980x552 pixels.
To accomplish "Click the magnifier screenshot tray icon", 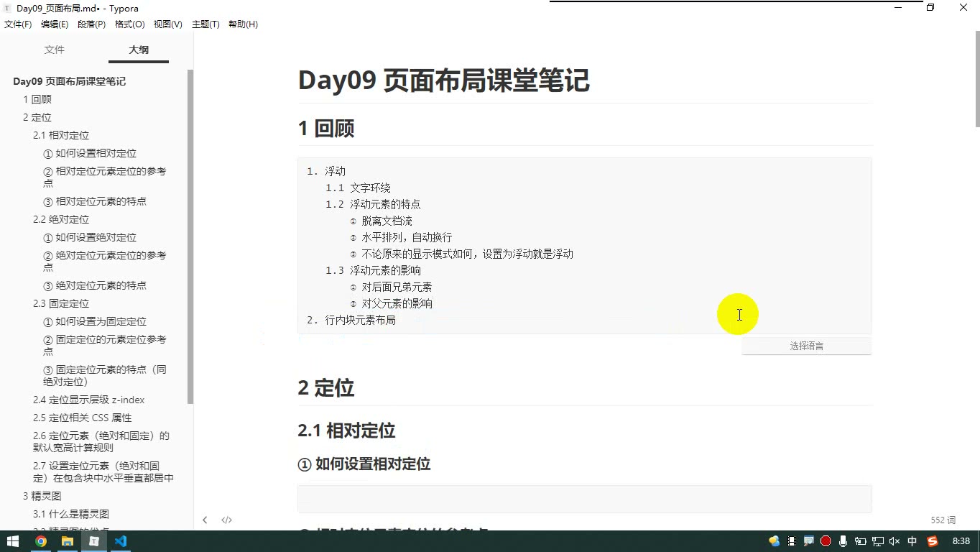I will coord(809,541).
